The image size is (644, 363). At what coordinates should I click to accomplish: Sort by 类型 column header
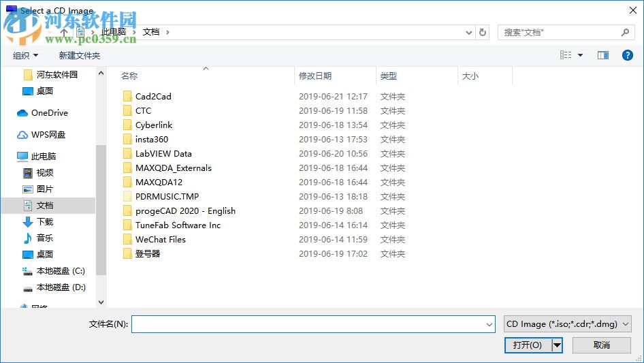click(x=389, y=76)
